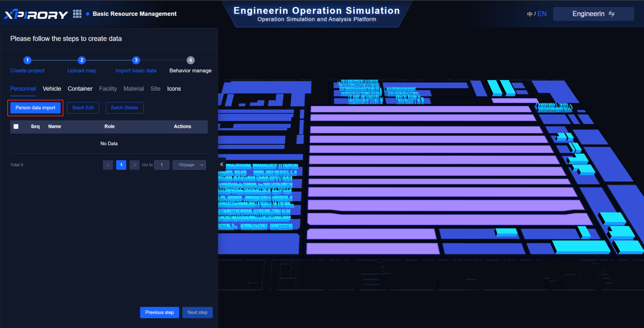Click step 1 Create project circle
Screen dimensions: 644x328
pyautogui.click(x=27, y=60)
